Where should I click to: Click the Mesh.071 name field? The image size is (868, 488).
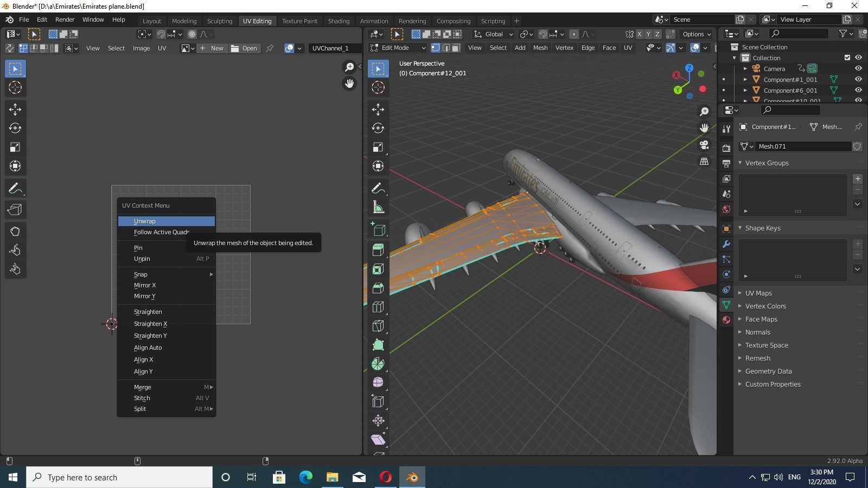click(804, 146)
